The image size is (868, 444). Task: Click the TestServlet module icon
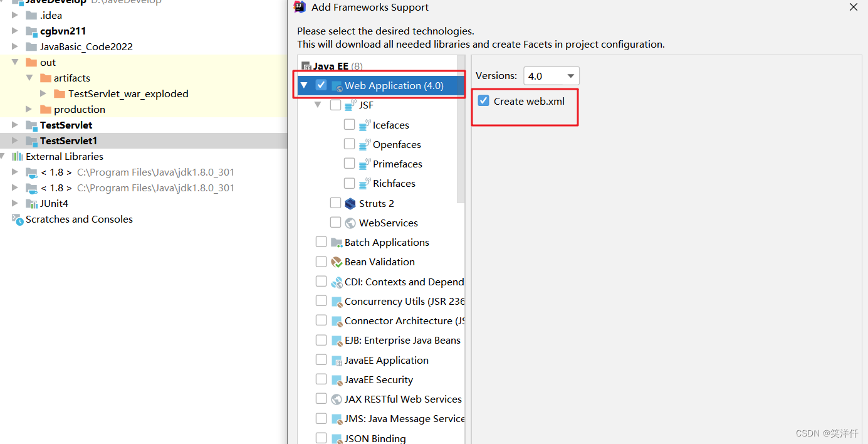click(31, 125)
